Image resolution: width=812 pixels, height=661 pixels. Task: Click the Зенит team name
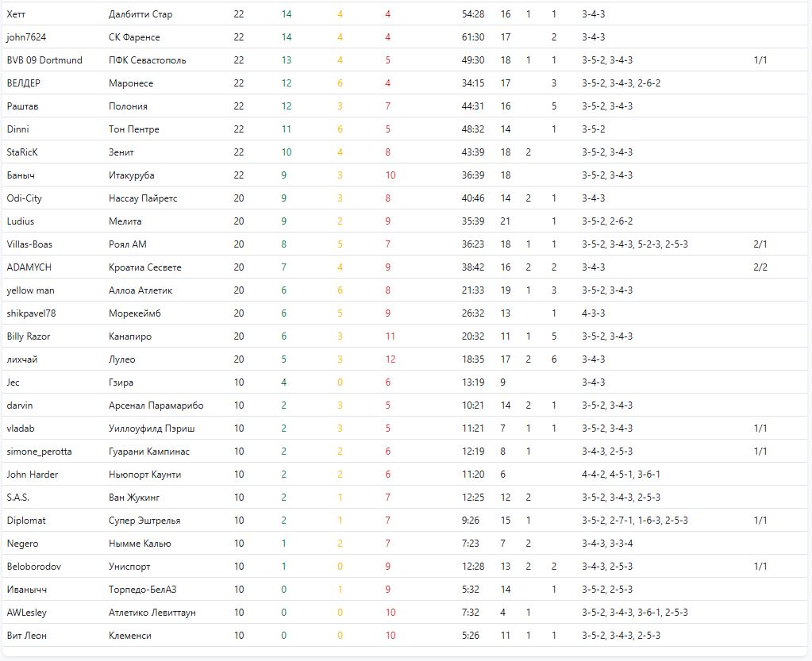click(x=121, y=152)
